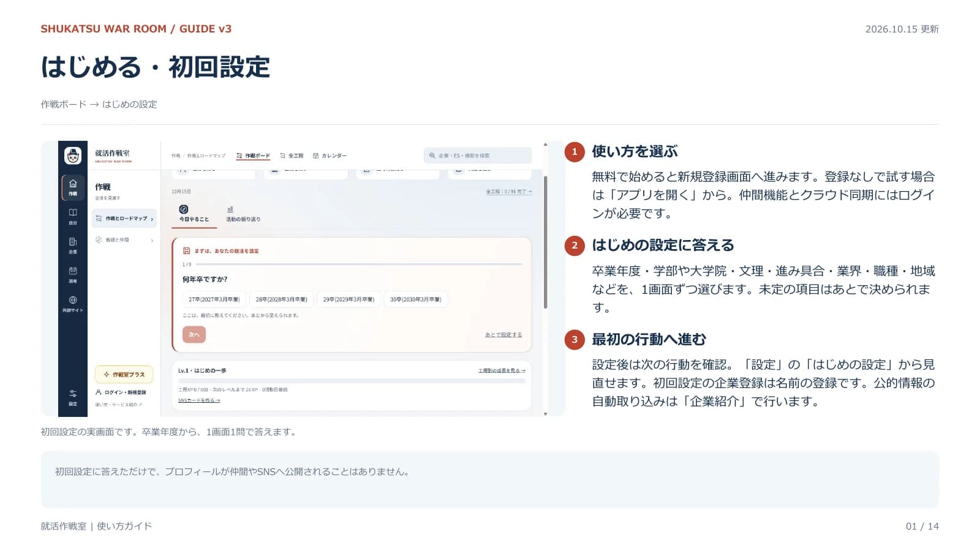Click 作戦 breadcrumb in the top bar
Image resolution: width=980 pixels, height=551 pixels.
pos(176,156)
